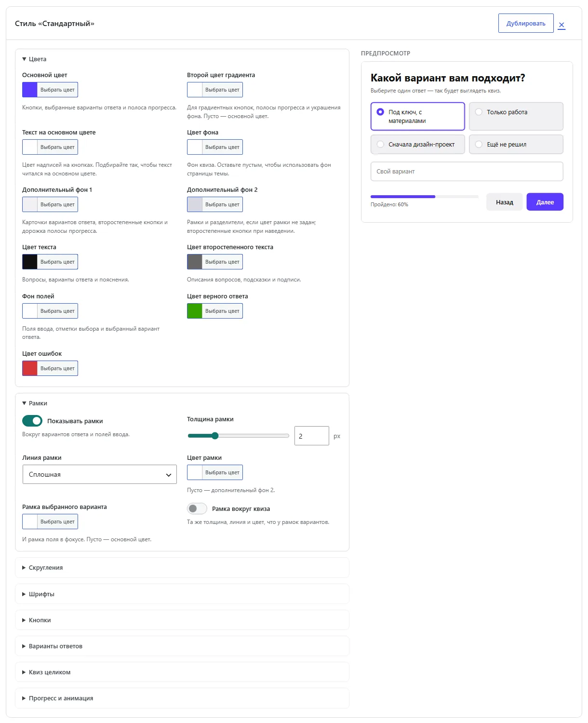Choose color for Дополнительный фон 1
Image resolution: width=588 pixels, height=723 pixels.
click(x=50, y=204)
